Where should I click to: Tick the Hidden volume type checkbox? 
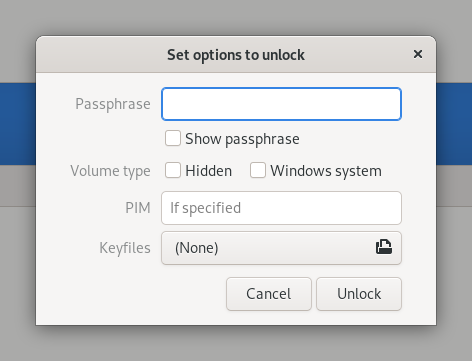[173, 170]
